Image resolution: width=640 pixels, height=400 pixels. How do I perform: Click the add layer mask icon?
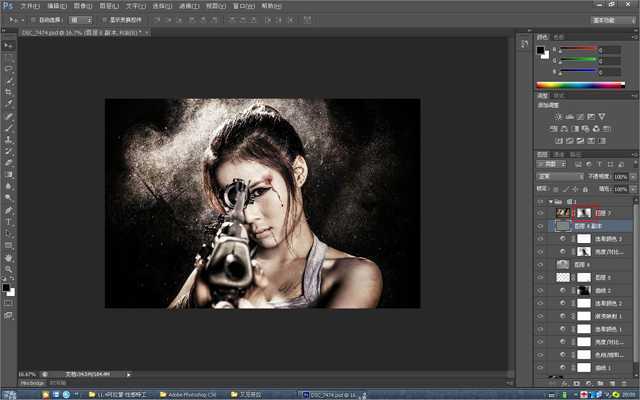(576, 384)
